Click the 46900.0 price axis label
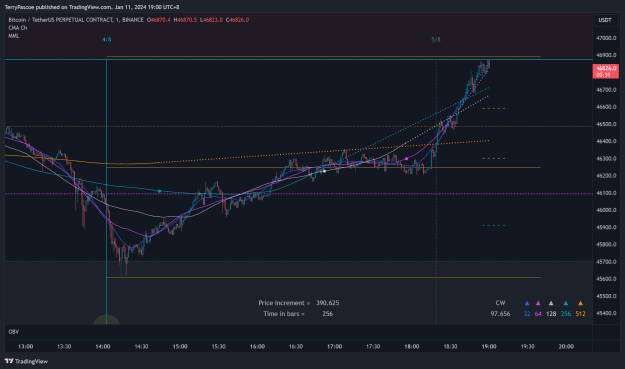Image resolution: width=625 pixels, height=369 pixels. click(606, 55)
